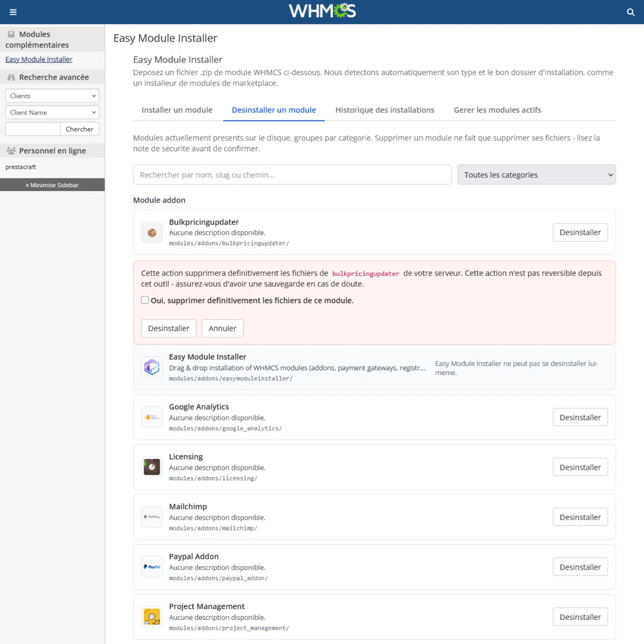Click the search magnifier icon
The image size is (644, 644).
(631, 12)
